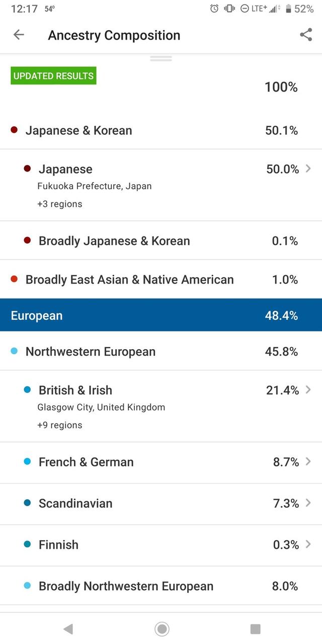Open the '+3 regions' link under Japanese
This screenshot has height=644, width=322.
pyautogui.click(x=60, y=204)
